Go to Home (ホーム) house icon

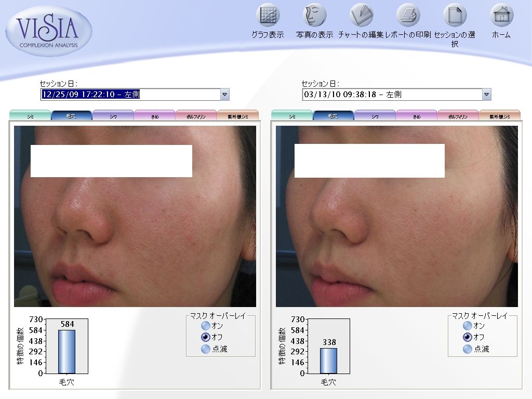click(x=501, y=15)
